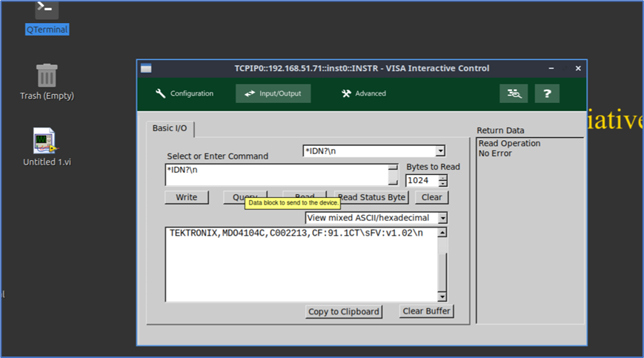Click the buffer scroll up arrow

pos(442,233)
